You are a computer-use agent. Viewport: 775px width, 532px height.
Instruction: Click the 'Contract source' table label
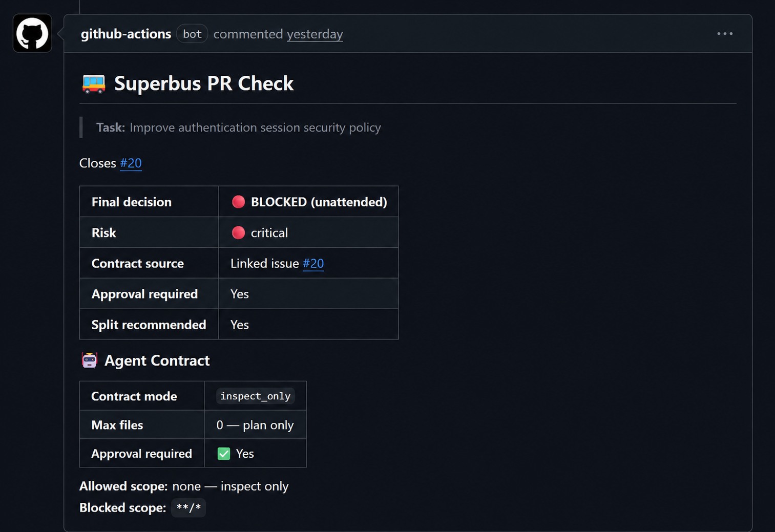pos(138,263)
